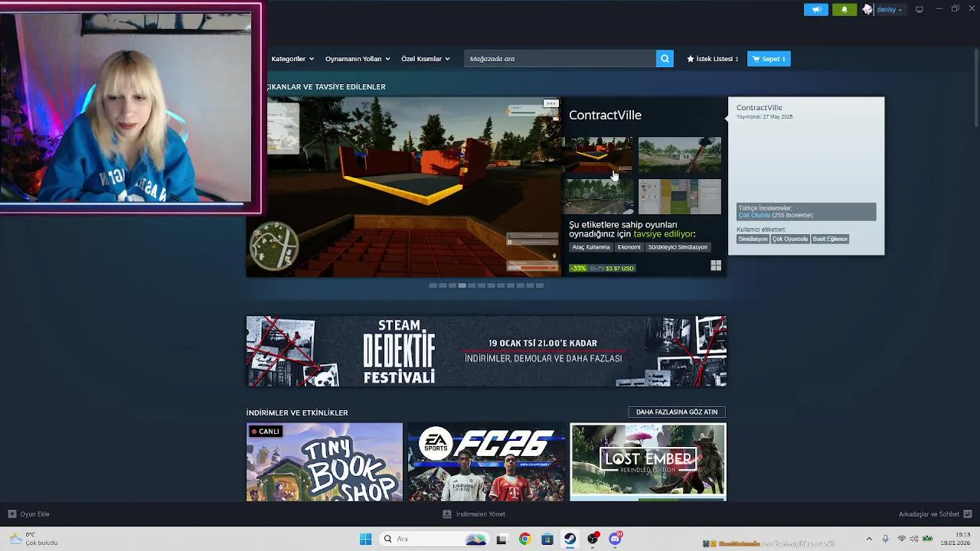
Task: Open Task View in taskbar
Action: (501, 539)
